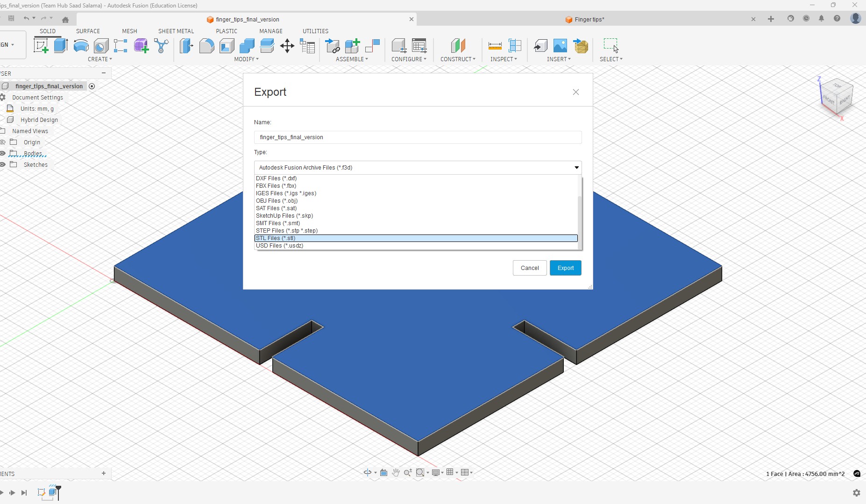
Task: Expand the ASSEMBLE menu
Action: pyautogui.click(x=352, y=59)
